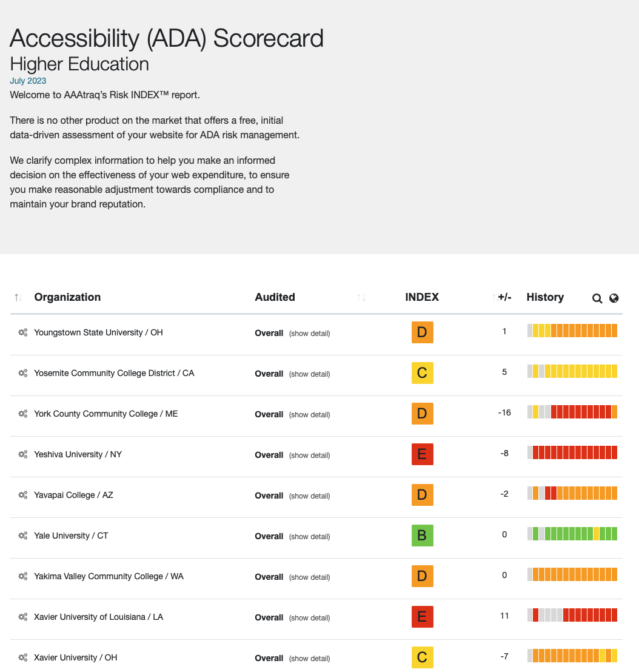Viewport: 639px width, 672px height.
Task: Click the INDEX column header
Action: tap(422, 297)
